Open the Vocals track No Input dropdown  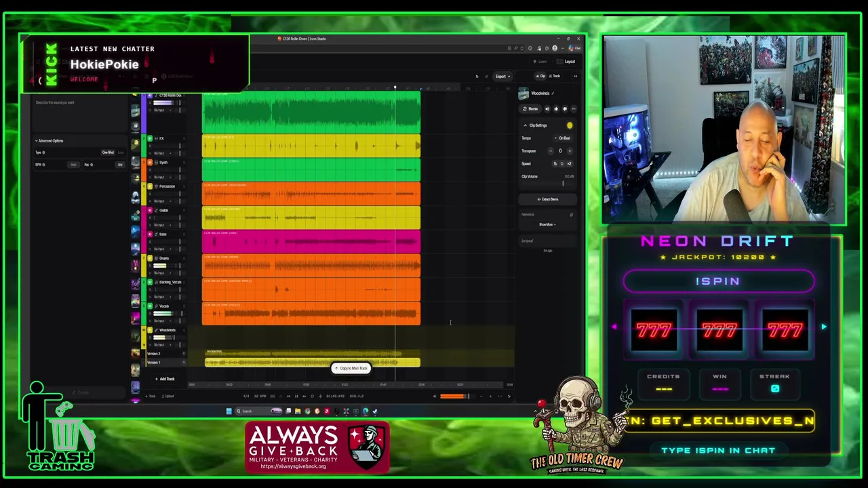pyautogui.click(x=163, y=321)
